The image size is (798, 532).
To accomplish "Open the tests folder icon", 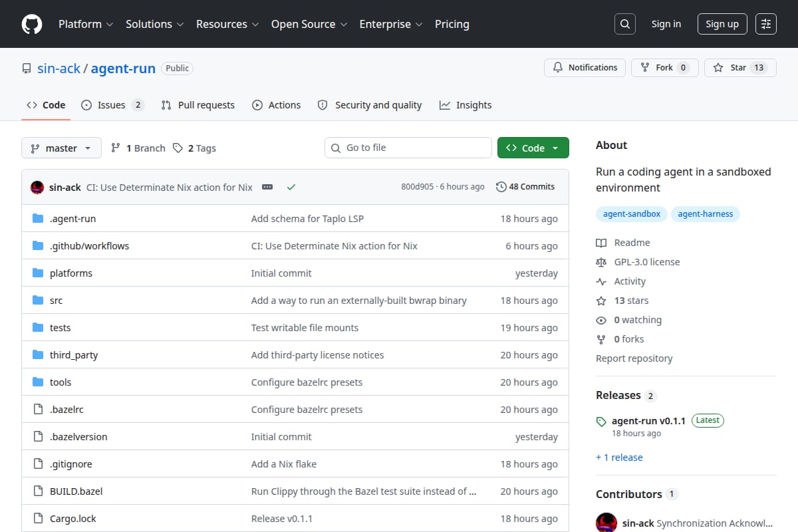I will (x=38, y=328).
